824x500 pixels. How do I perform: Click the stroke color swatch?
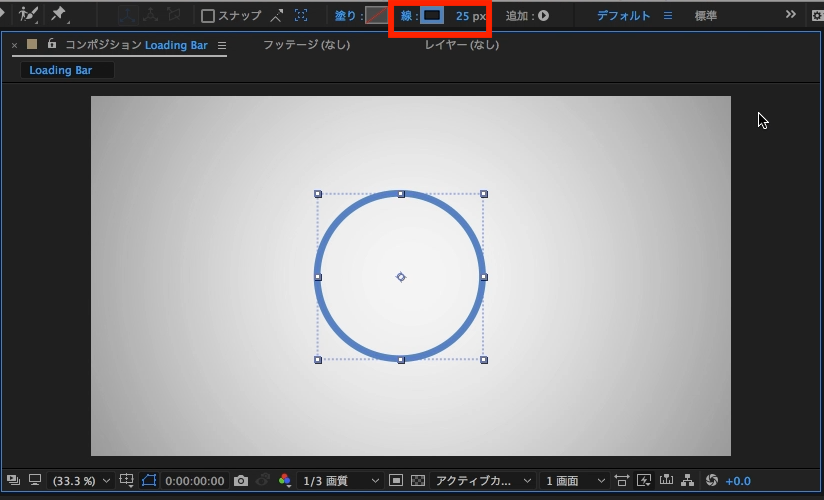(432, 15)
